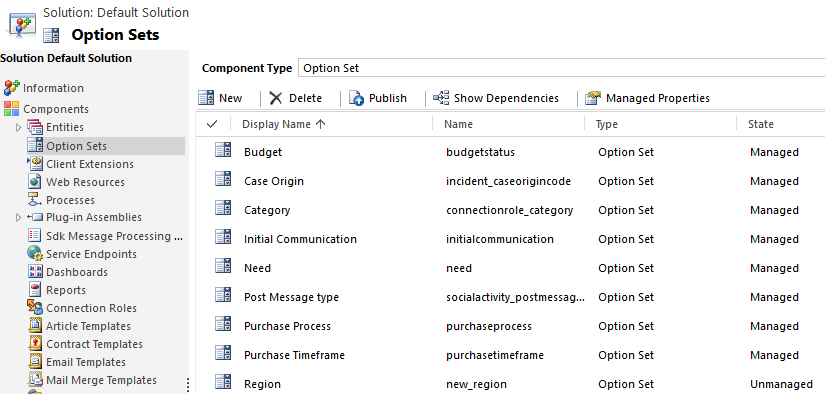The image size is (825, 394).
Task: Sort by Name column header
Action: (458, 124)
